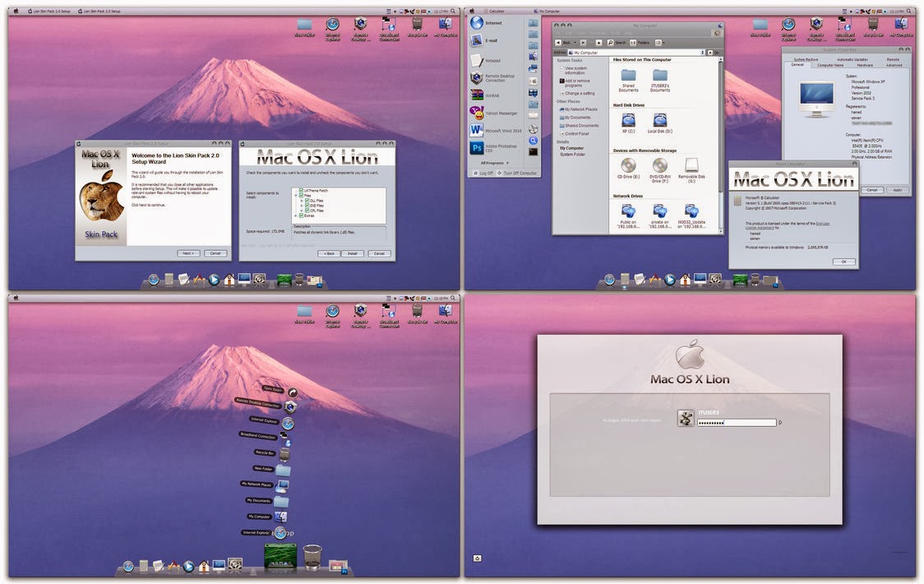Click the arrow button beside password field
Image resolution: width=924 pixels, height=584 pixels.
point(780,422)
